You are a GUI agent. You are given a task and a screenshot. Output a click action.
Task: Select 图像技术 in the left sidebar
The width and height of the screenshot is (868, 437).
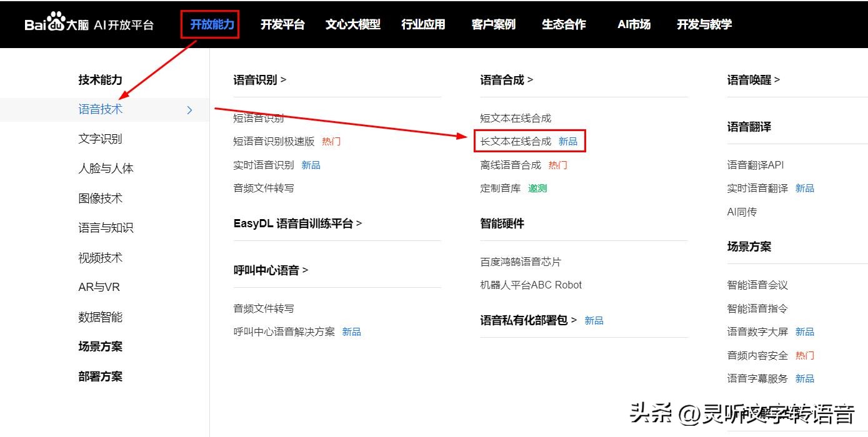[x=99, y=198]
